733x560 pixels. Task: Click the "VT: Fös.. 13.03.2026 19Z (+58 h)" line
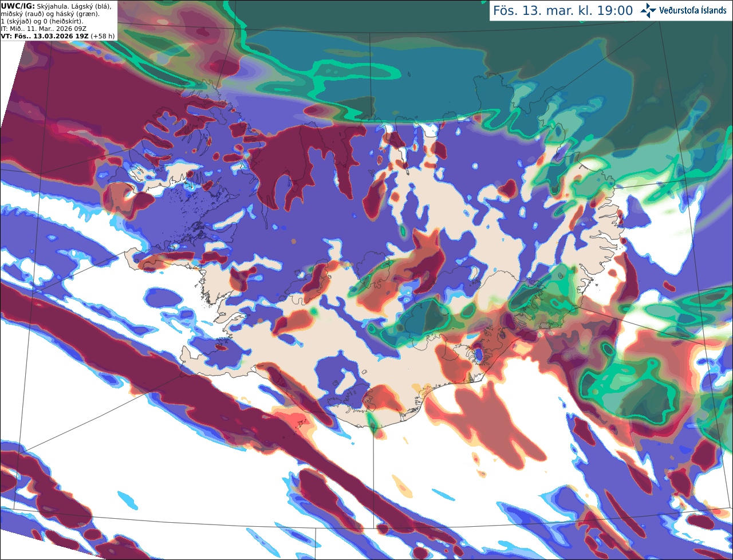click(58, 36)
